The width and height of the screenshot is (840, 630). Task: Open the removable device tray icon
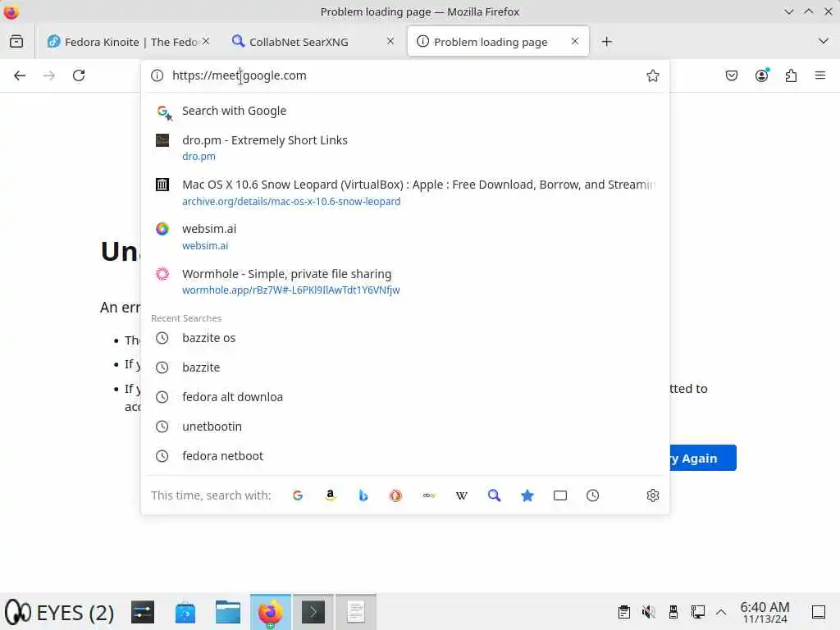pyautogui.click(x=673, y=612)
